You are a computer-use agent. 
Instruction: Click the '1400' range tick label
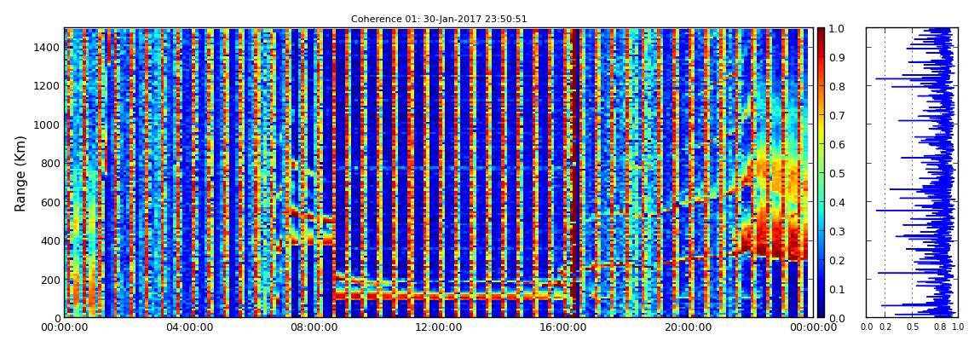point(48,47)
